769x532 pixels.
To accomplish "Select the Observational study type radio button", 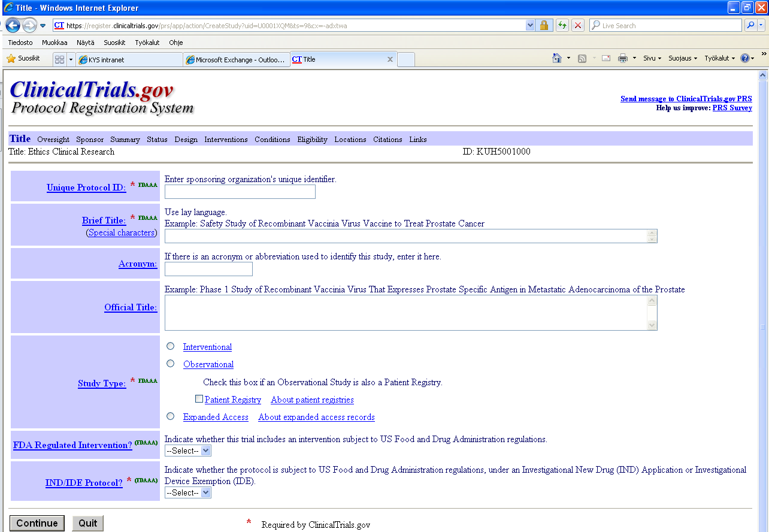I will 171,364.
